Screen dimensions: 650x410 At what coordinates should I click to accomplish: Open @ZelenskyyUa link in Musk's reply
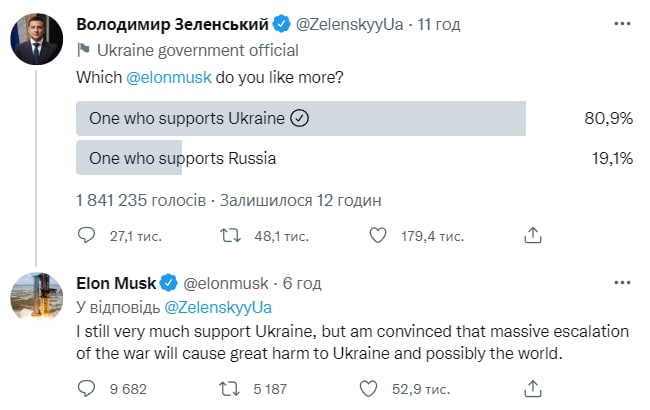pos(217,306)
